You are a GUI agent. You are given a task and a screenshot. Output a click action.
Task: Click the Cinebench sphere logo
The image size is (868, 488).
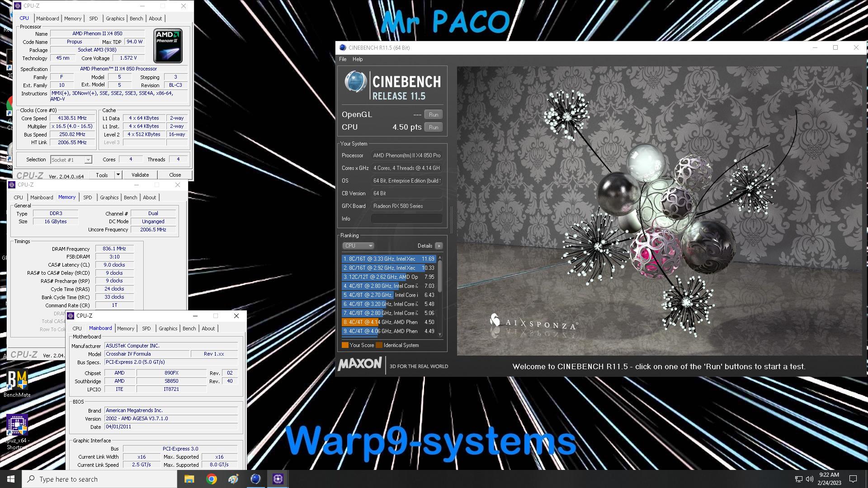pyautogui.click(x=355, y=82)
